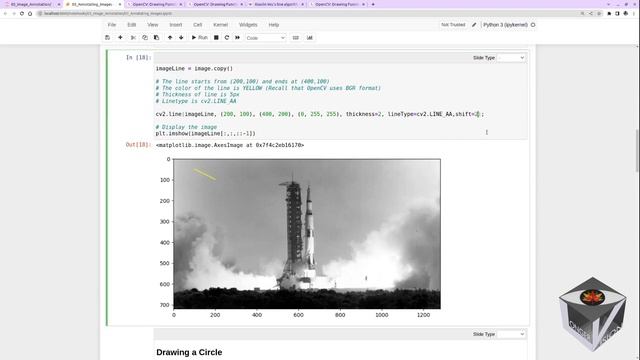Click the In [18] cell prompt
The height and width of the screenshot is (360, 640).
138,58
